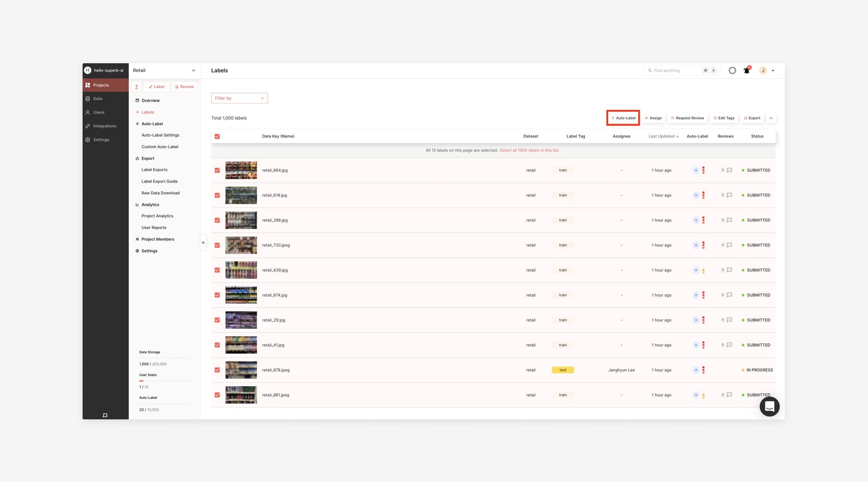Open the three-dot more actions menu
The width and height of the screenshot is (868, 482).
pyautogui.click(x=771, y=118)
